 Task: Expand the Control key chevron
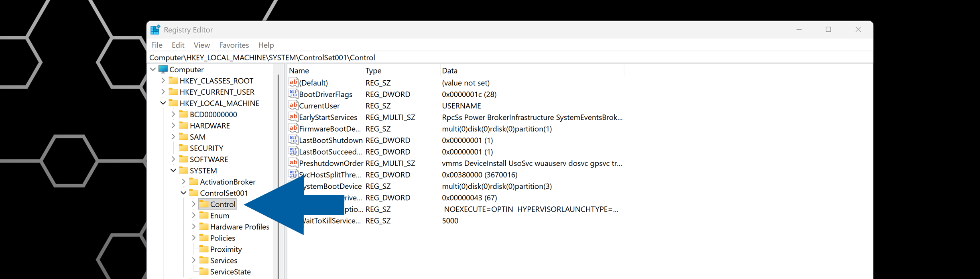click(x=193, y=204)
